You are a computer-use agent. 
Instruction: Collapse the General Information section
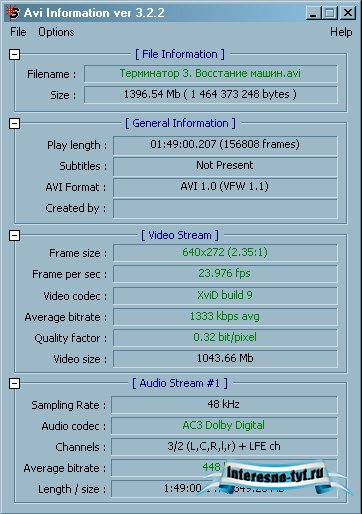pos(14,123)
